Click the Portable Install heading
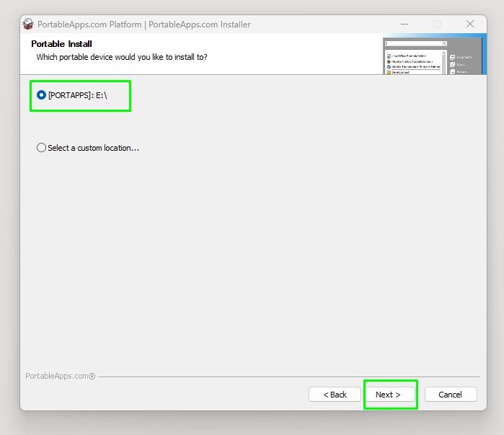The width and height of the screenshot is (504, 435). 61,44
